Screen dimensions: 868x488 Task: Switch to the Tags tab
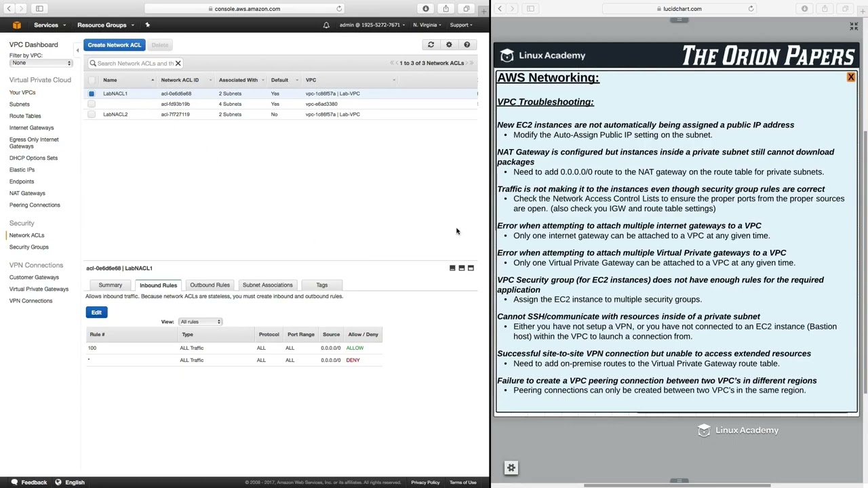point(321,285)
